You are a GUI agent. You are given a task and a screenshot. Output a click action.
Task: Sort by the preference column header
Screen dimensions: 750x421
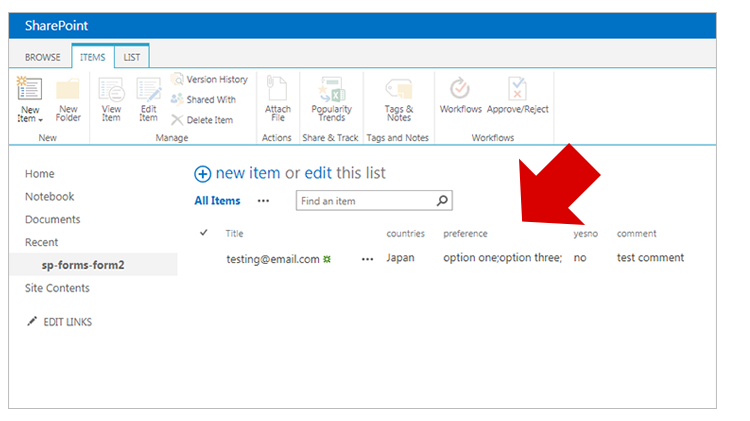[465, 233]
